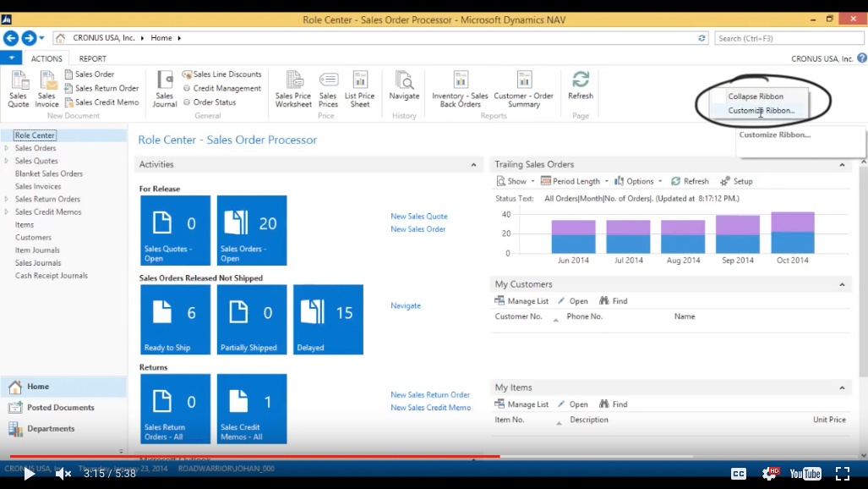Open the Sales Orders - Open tile
Viewport: 868px width, 489px height.
(x=252, y=230)
